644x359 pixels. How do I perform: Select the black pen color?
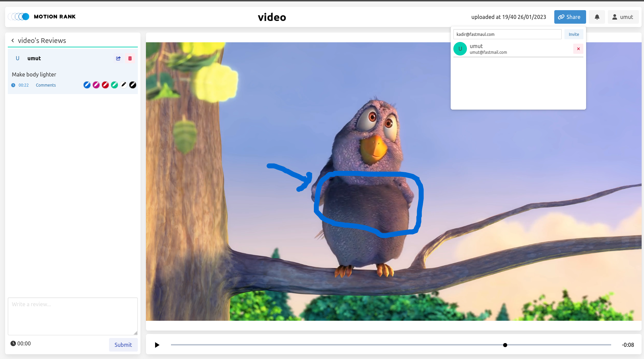tap(133, 85)
